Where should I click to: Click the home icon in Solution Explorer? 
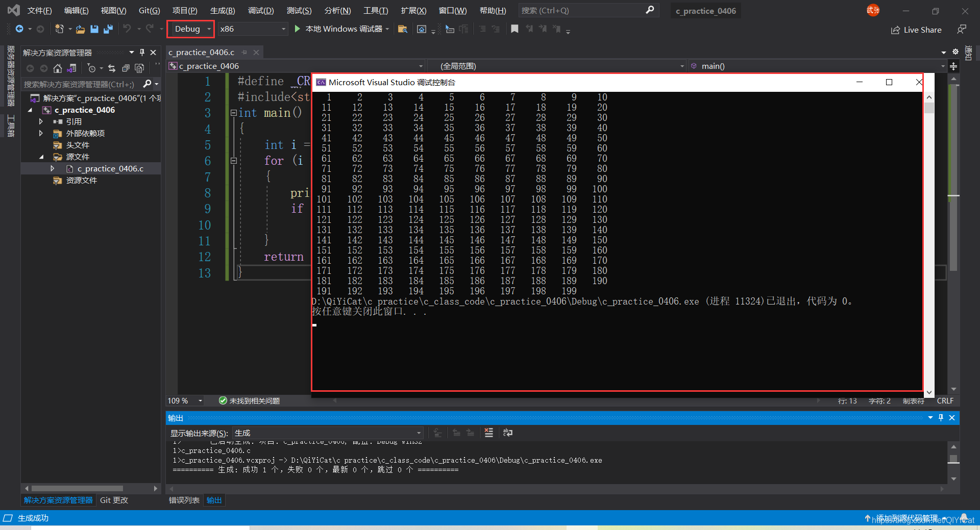coord(58,68)
